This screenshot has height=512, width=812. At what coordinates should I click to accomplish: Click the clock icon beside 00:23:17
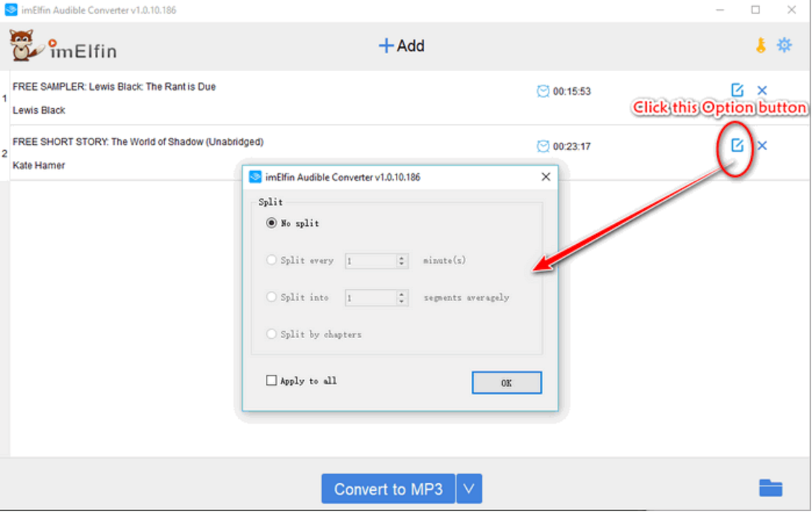(x=543, y=146)
